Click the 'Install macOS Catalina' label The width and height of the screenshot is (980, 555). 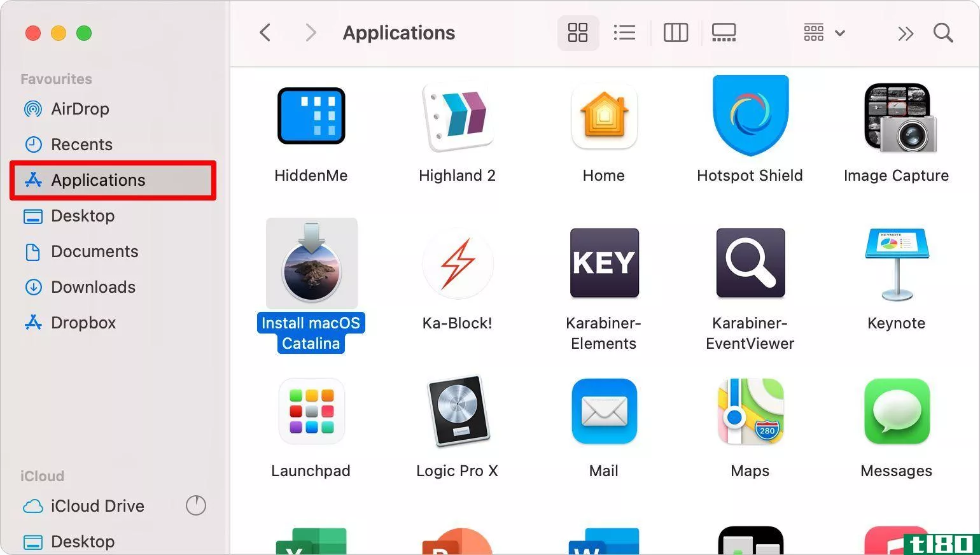311,333
